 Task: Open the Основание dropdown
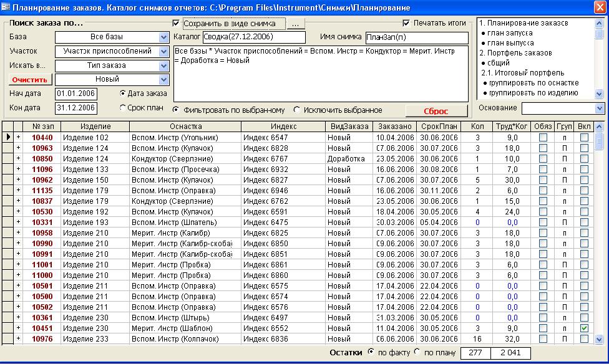(x=600, y=108)
